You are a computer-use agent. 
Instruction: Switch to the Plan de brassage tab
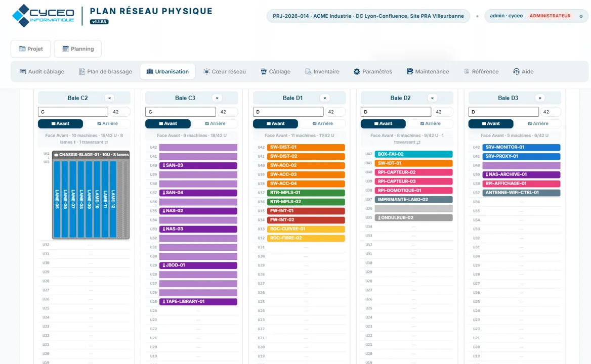[106, 71]
